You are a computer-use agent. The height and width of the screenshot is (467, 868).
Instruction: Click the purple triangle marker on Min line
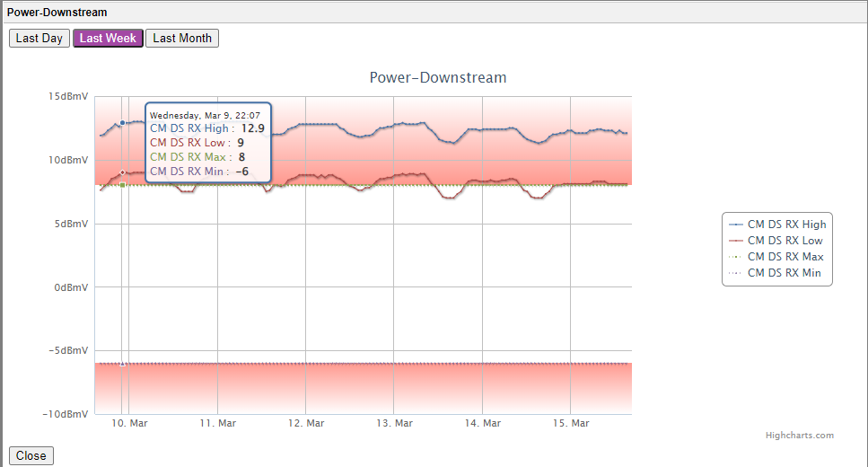pyautogui.click(x=122, y=364)
